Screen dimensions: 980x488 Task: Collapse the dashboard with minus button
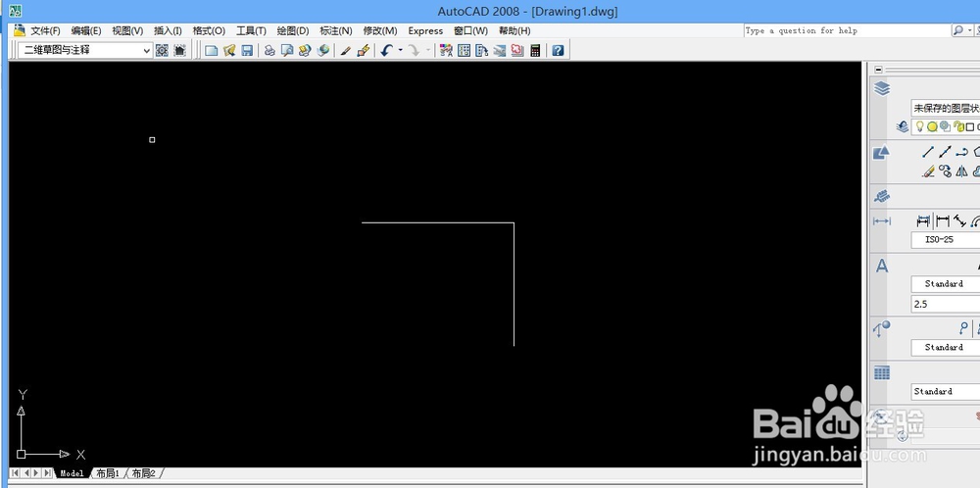point(879,70)
